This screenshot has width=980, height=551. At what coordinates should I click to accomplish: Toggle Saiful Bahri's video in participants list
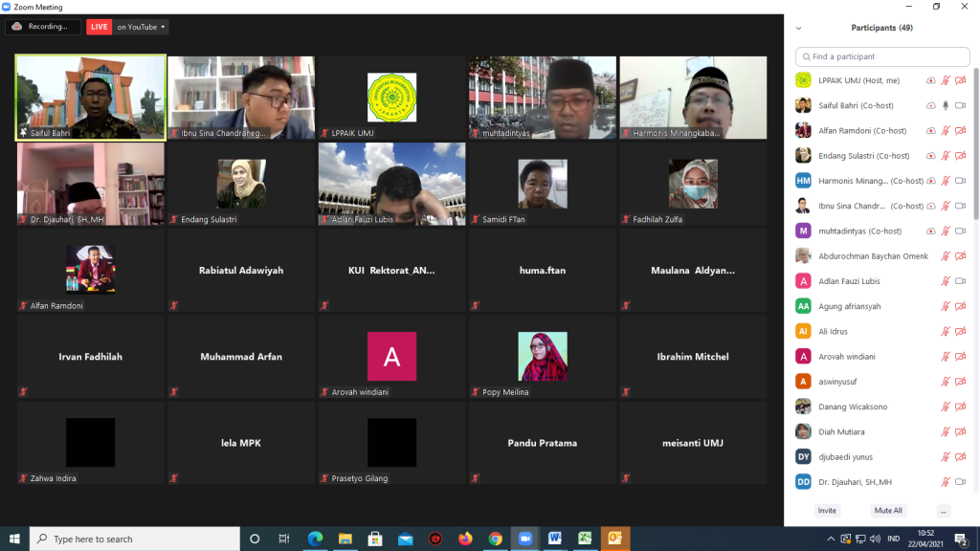[961, 105]
